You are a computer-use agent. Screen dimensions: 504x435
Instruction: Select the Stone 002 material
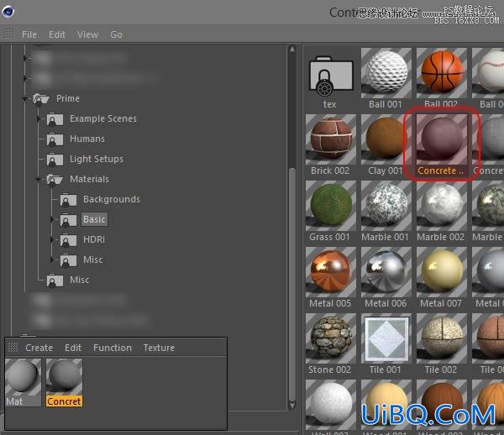[331, 338]
